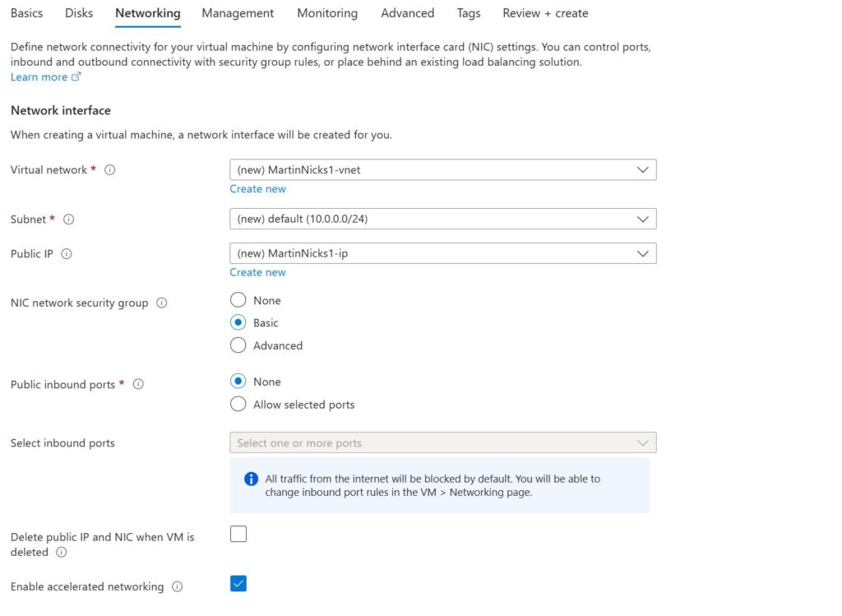The image size is (842, 616).
Task: Click info icon for Delete public IP and NIC
Action: click(x=62, y=553)
